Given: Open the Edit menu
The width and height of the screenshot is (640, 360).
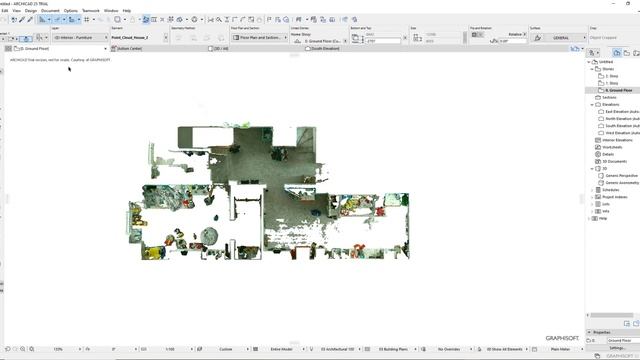Looking at the screenshot, I should coord(4,11).
